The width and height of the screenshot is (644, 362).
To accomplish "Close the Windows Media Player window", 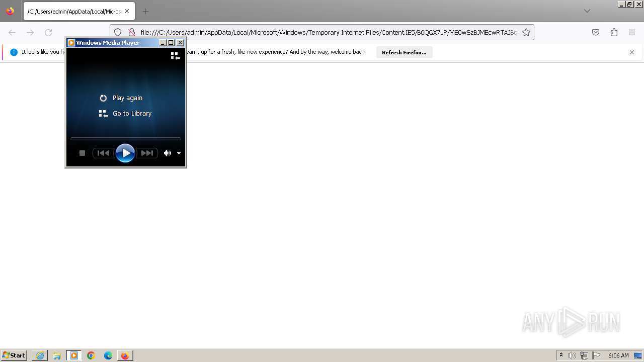I will [x=180, y=43].
